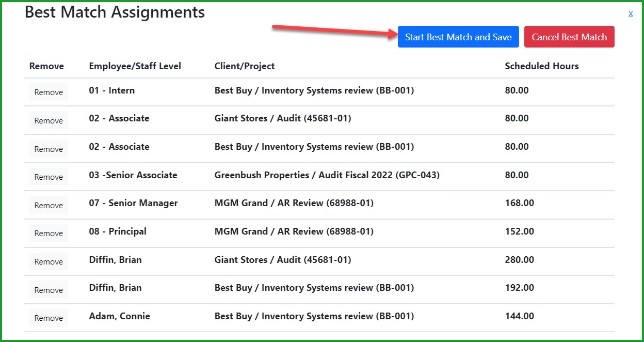Image resolution: width=644 pixels, height=342 pixels.
Task: Select the Adam, Connie employee cell
Action: coord(119,316)
